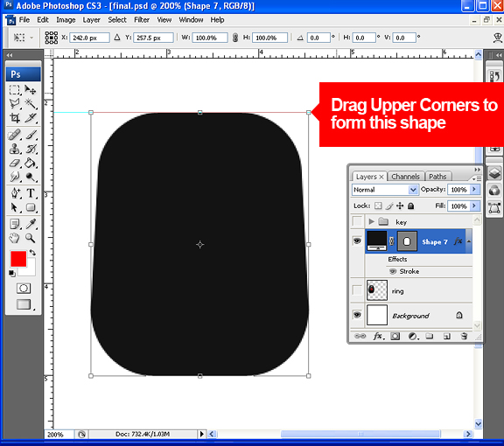Open the Fill slider arrow
The width and height of the screenshot is (504, 446).
point(474,206)
